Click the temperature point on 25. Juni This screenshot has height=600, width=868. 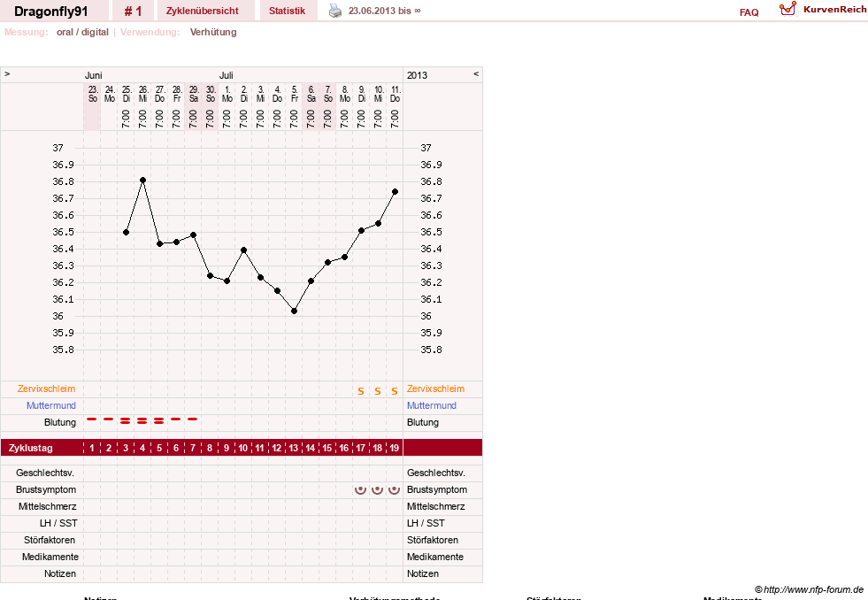[x=127, y=233]
